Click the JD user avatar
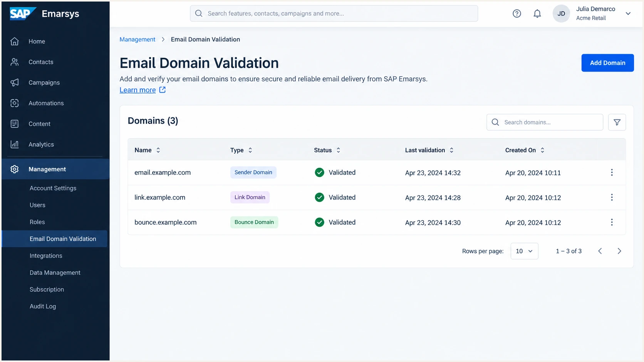Viewport: 644px width, 362px height. [562, 13]
